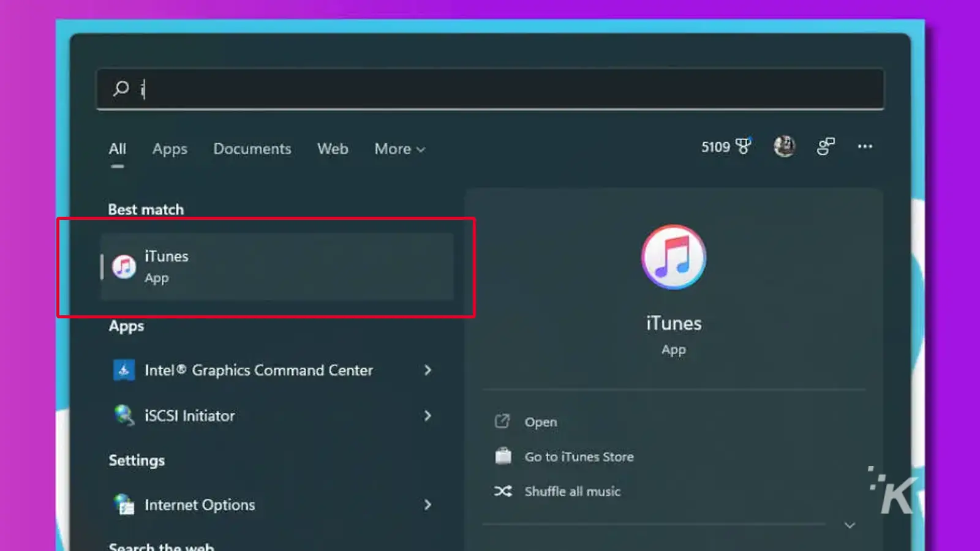This screenshot has width=980, height=551.
Task: Click the user profile avatar
Action: pyautogui.click(x=784, y=146)
